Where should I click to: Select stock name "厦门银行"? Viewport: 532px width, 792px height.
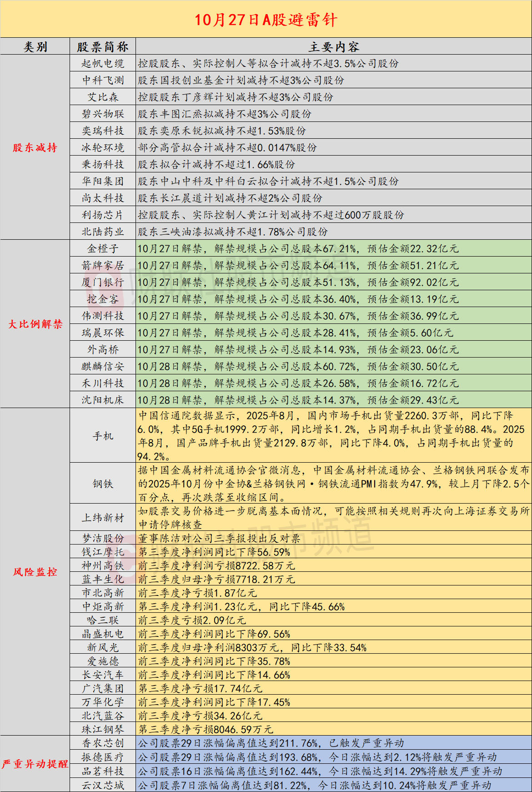[103, 282]
